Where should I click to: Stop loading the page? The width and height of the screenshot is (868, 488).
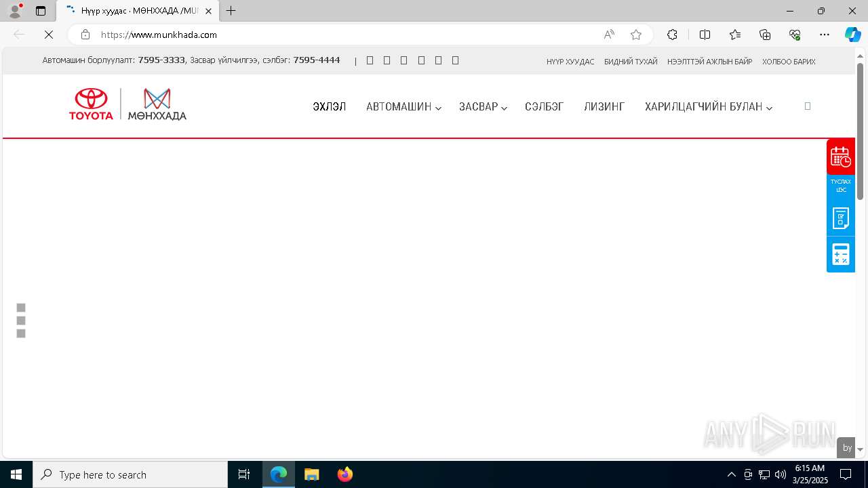[x=49, y=35]
